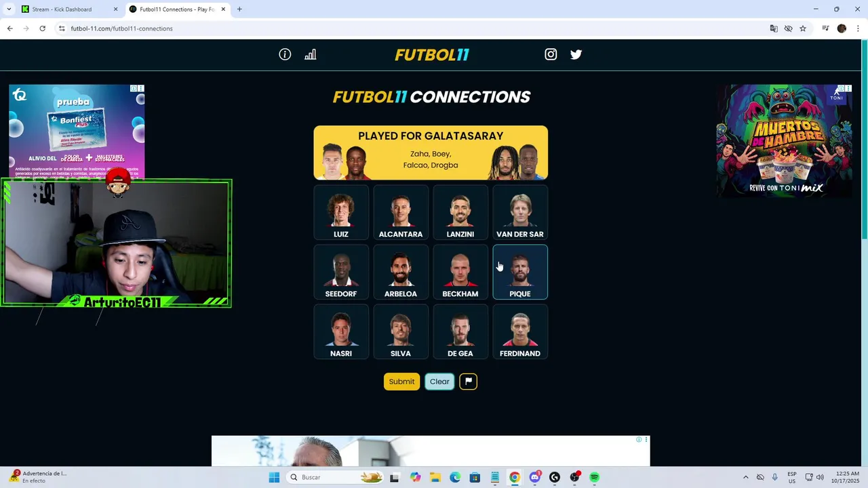Select the LUIZ player card
The width and height of the screenshot is (868, 488).
tap(341, 213)
